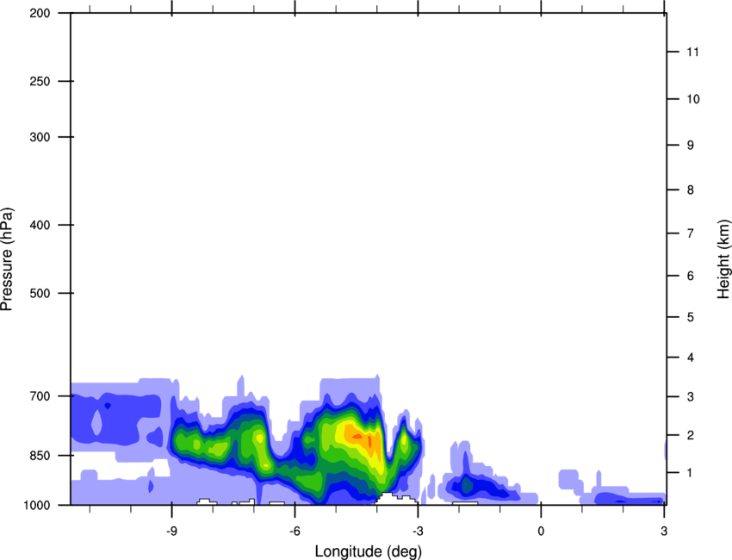The image size is (732, 560).
Task: Click the 500 pressure tick label
Action: click(40, 293)
